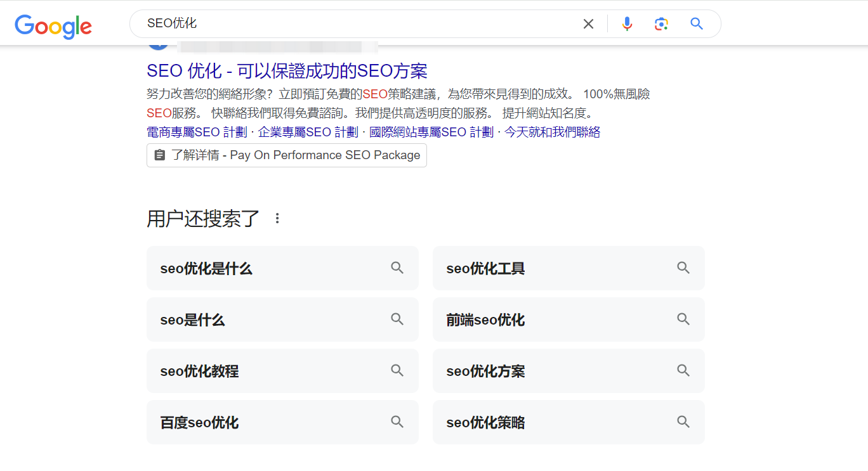Search related term seo优化方案
The height and width of the screenshot is (471, 868).
(x=569, y=371)
